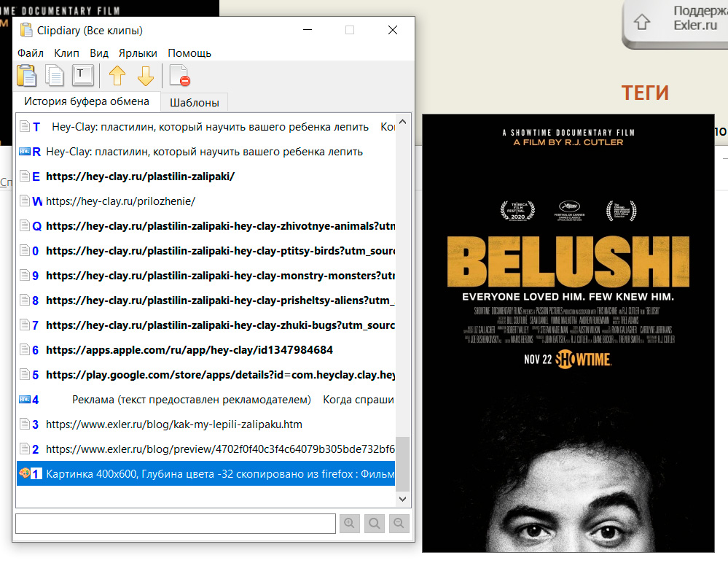Select the История буфера обмена tab
Viewport: 728px width, 574px height.
(86, 101)
